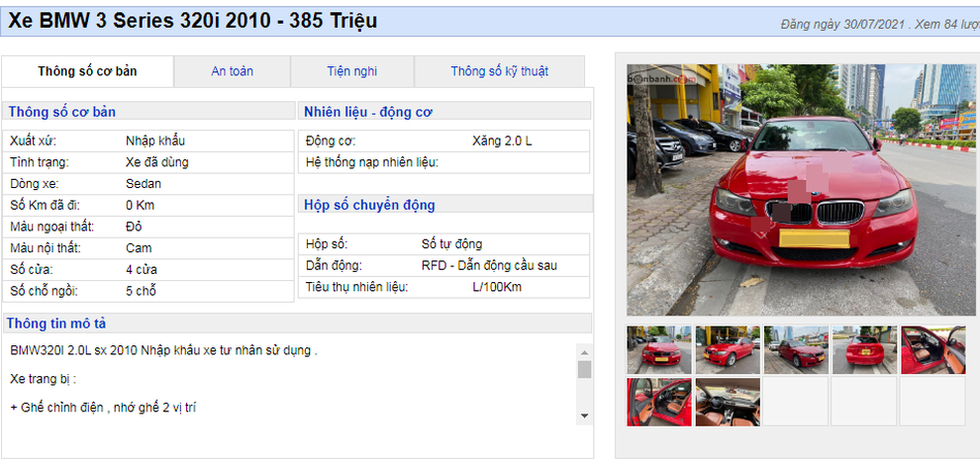This screenshot has height=464, width=980.
Task: Click the Sedan body type value
Action: (144, 184)
